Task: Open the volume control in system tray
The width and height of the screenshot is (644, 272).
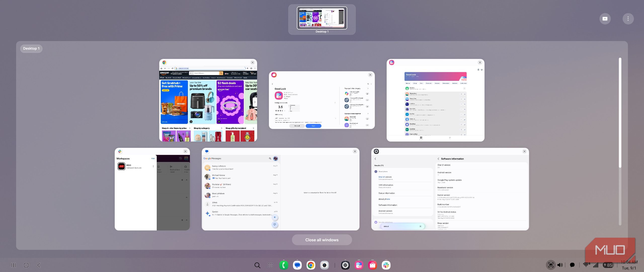Action: [x=560, y=265]
